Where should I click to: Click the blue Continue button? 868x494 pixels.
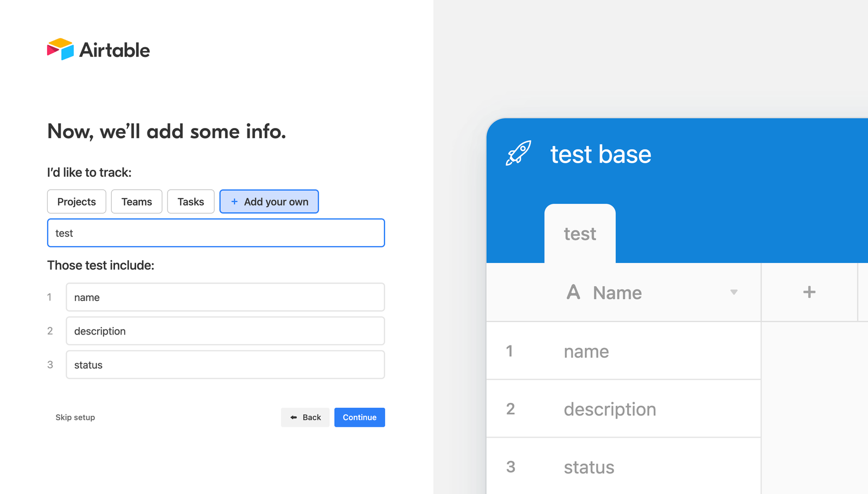[360, 418]
